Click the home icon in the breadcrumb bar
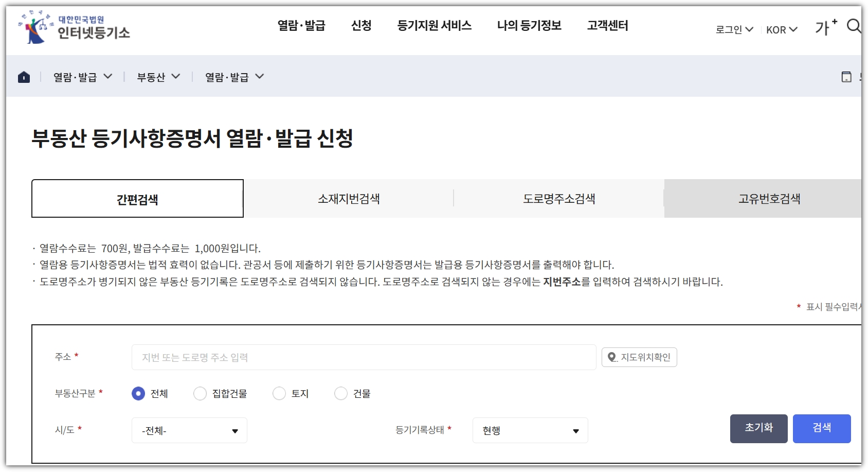Screen dimensions: 868x472 click(x=23, y=76)
